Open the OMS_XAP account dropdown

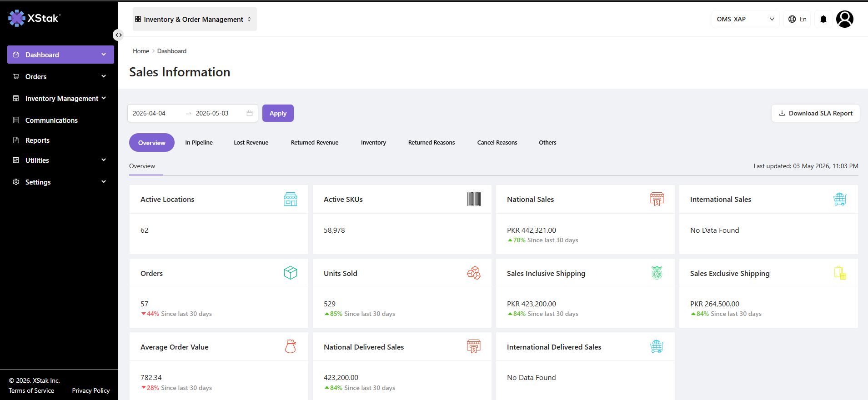point(745,19)
